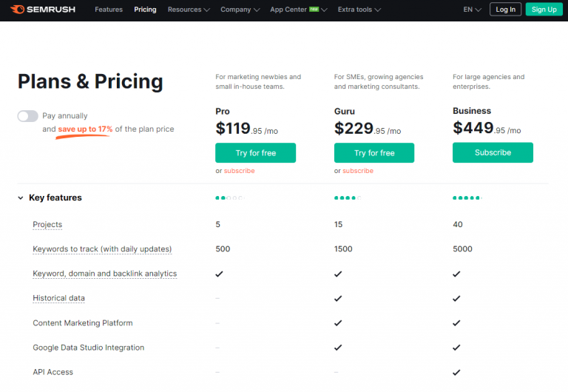Click the Pro checkmark for backlink analytics
The height and width of the screenshot is (392, 568).
click(219, 274)
